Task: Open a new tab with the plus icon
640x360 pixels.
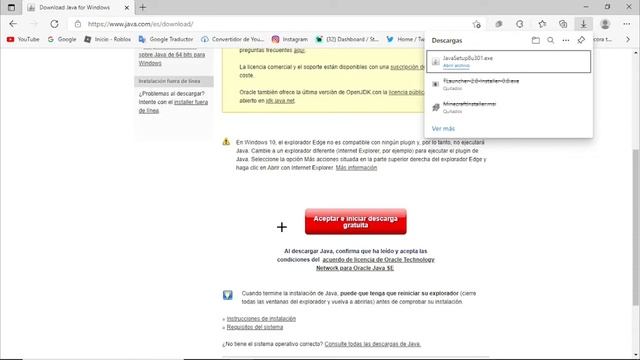Action: 142,7
